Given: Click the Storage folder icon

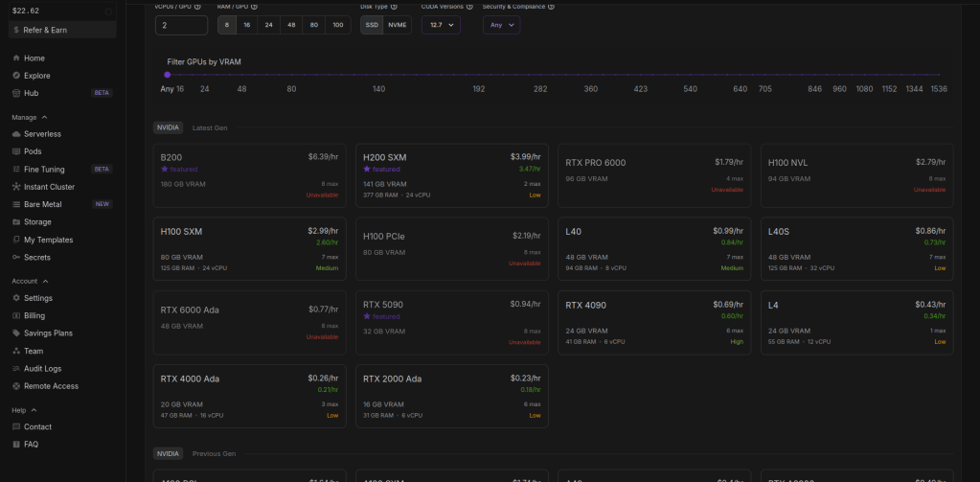Looking at the screenshot, I should click(16, 222).
